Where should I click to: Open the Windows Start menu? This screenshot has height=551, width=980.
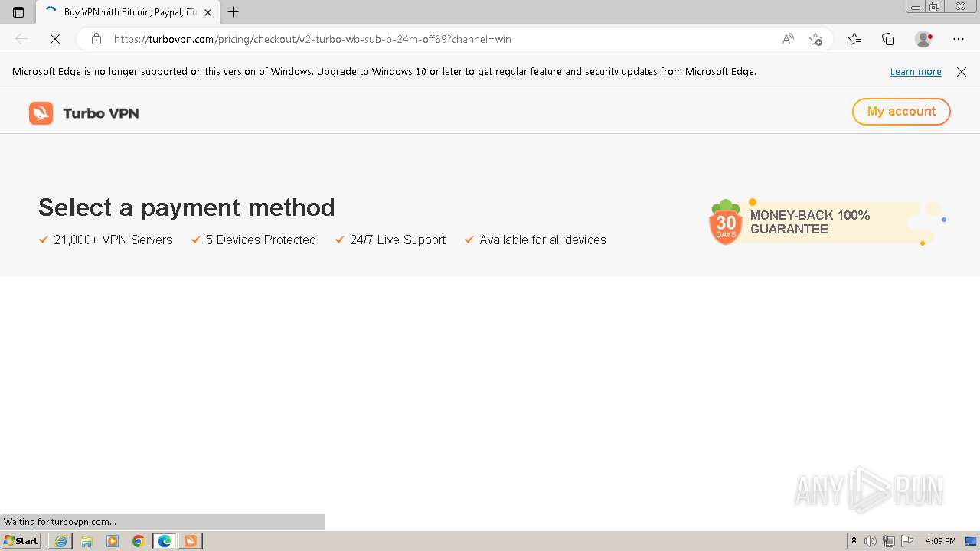click(21, 541)
